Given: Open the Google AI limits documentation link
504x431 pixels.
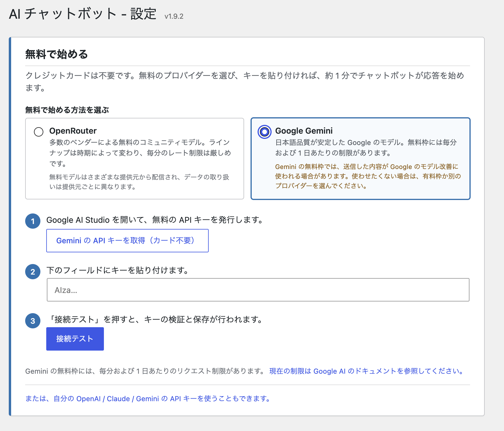Looking at the screenshot, I should [367, 371].
